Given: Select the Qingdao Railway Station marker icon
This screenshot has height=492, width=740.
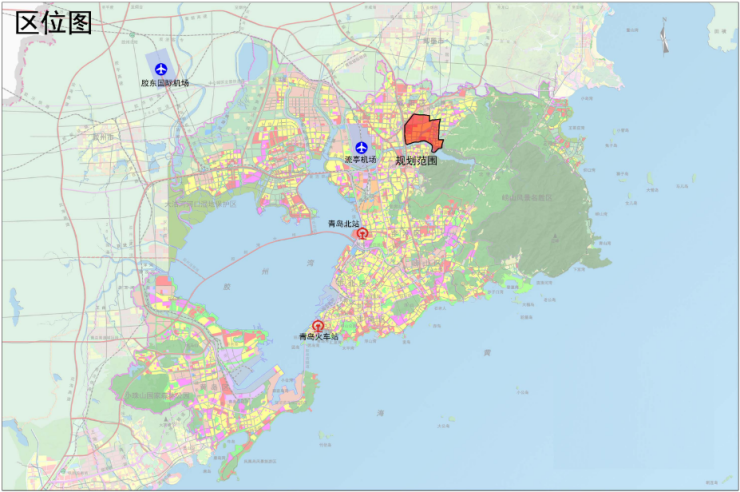Looking at the screenshot, I should pos(318,327).
